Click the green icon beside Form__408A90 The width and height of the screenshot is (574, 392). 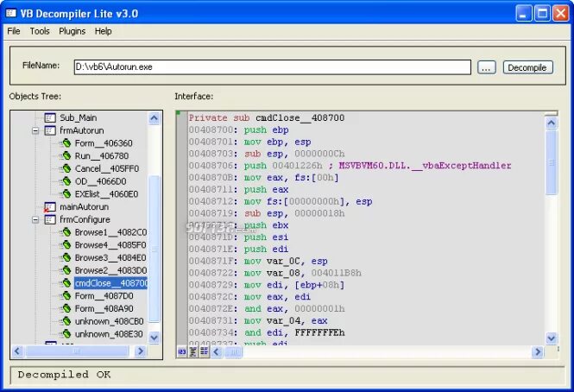coord(66,308)
